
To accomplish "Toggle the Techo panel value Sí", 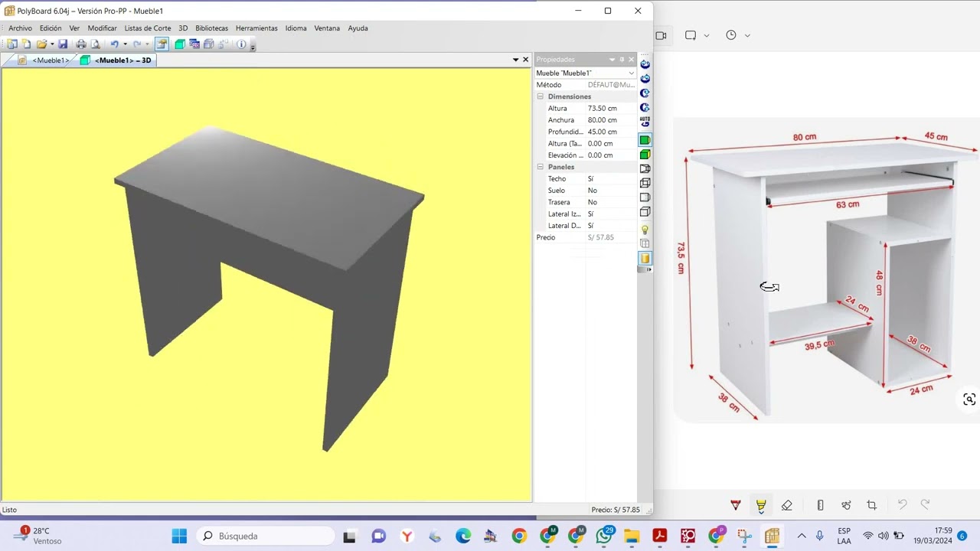I will [x=610, y=179].
